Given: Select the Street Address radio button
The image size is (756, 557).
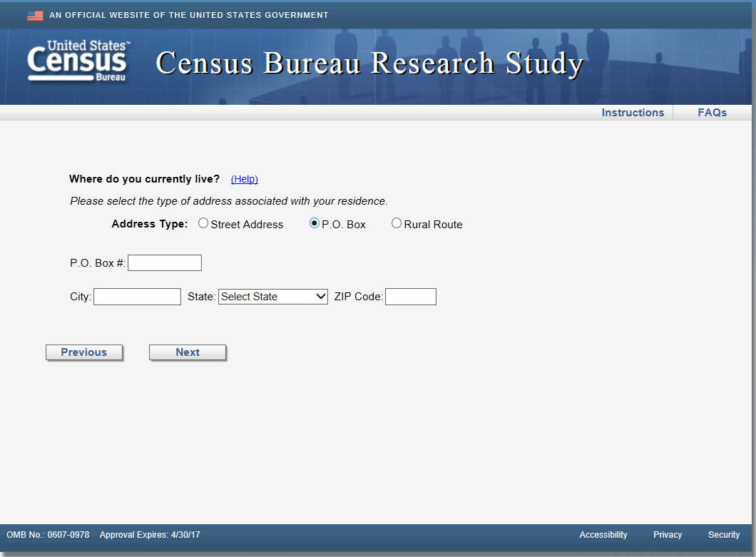Looking at the screenshot, I should 204,223.
